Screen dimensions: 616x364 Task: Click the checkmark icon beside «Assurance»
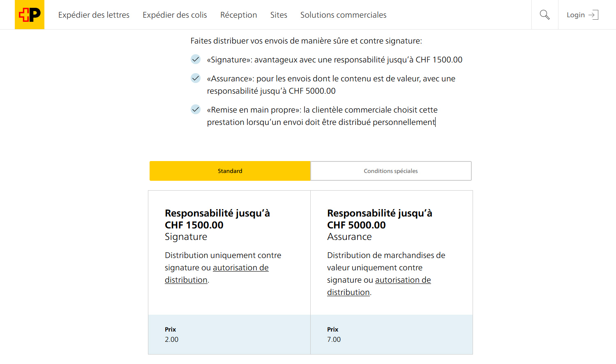click(196, 78)
